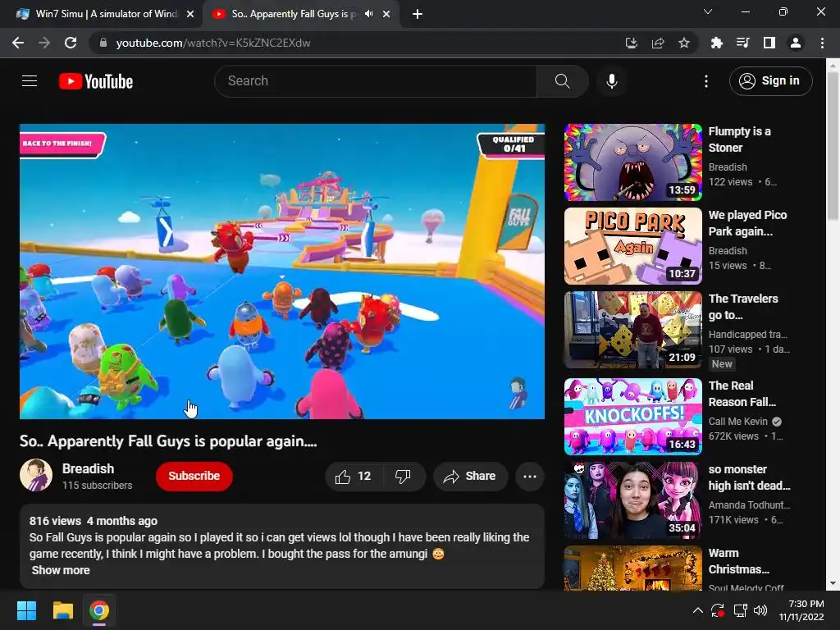Toggle Chrome side panel
This screenshot has width=840, height=630.
tap(769, 43)
